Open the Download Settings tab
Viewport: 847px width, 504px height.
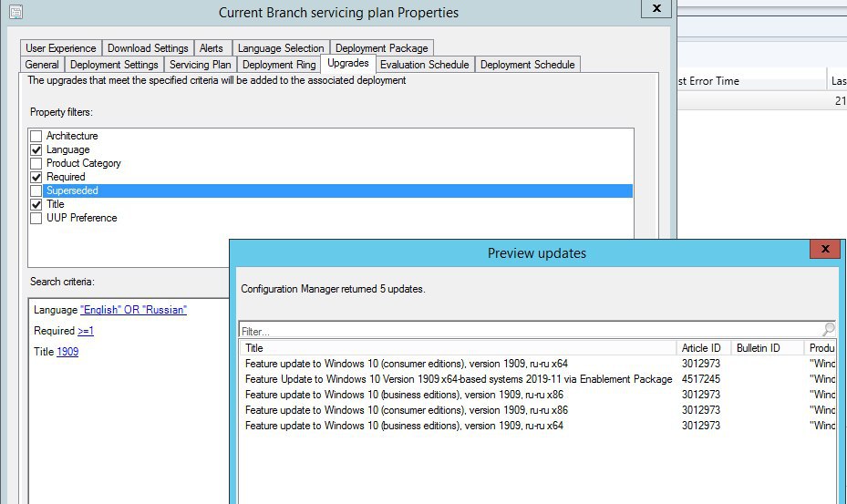tap(148, 48)
